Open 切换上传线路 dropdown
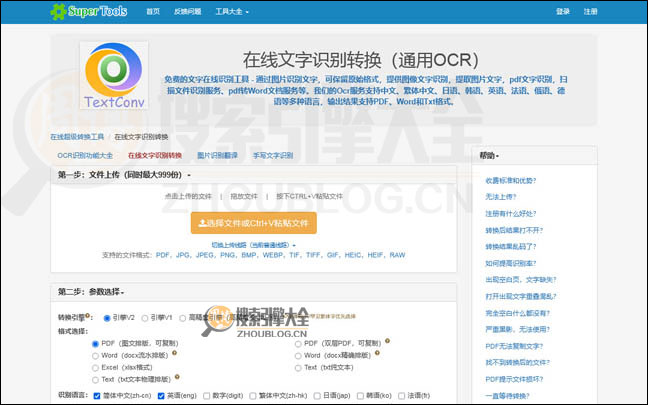Screen dimensions: 648x405 coord(253,245)
